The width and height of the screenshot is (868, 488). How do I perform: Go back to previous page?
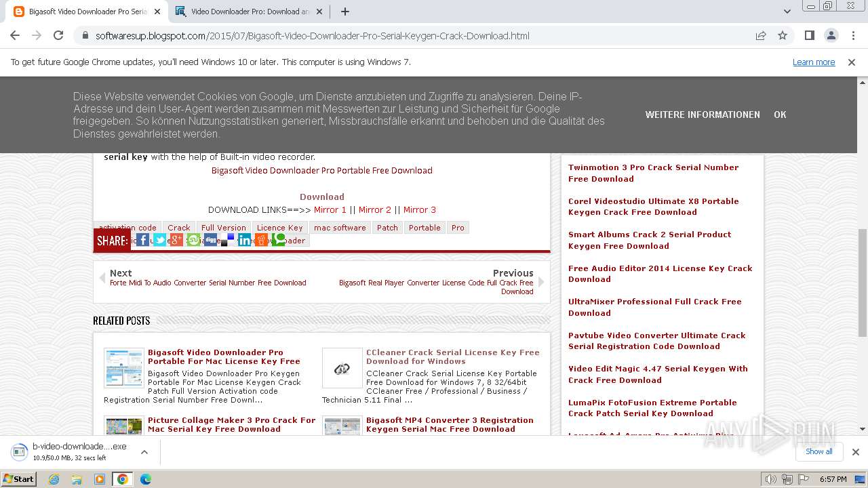[15, 35]
